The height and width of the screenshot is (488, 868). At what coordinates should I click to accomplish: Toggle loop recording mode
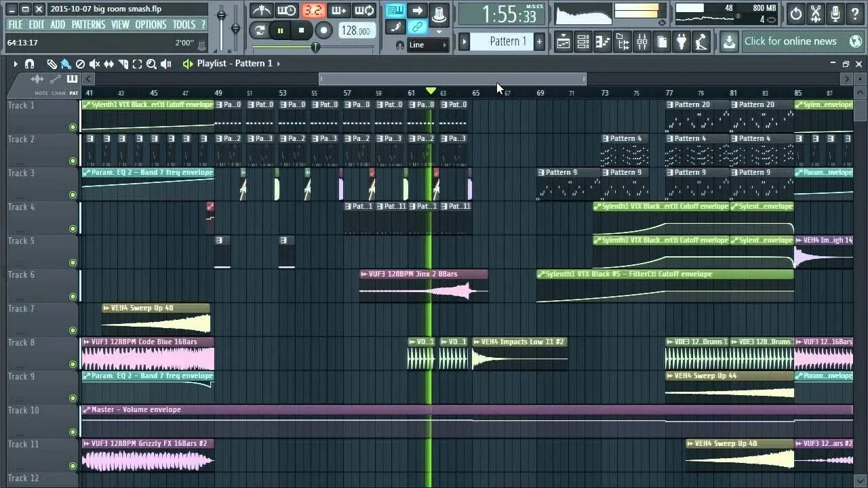point(363,11)
